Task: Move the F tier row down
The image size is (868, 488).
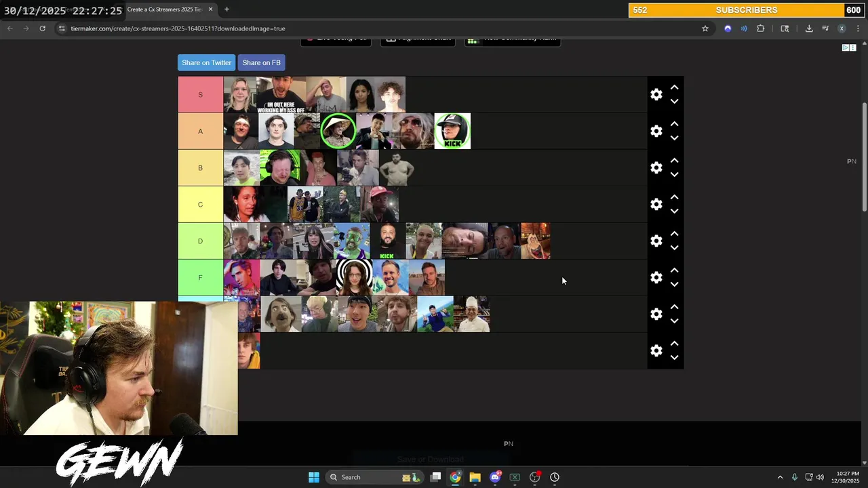Action: click(x=674, y=285)
